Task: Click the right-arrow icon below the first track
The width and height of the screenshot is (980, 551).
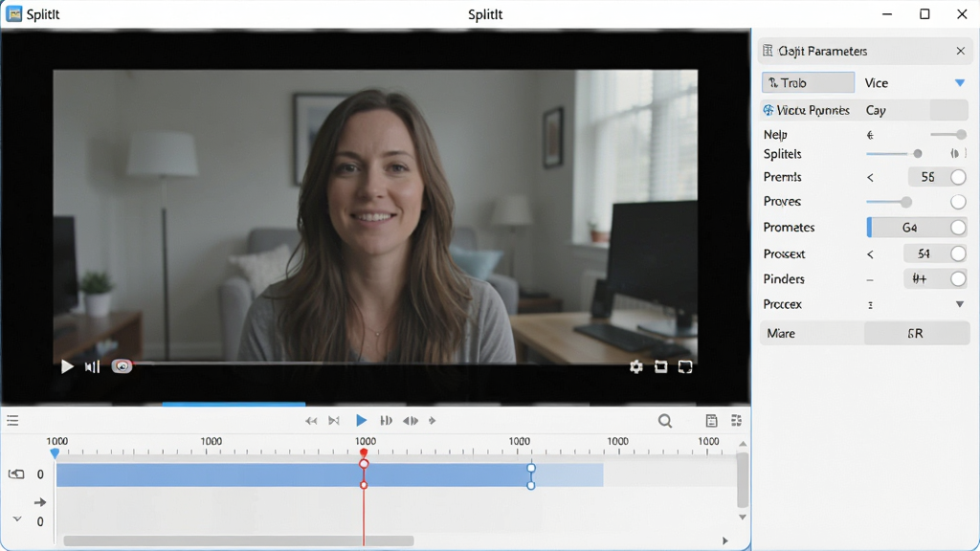Action: 40,501
